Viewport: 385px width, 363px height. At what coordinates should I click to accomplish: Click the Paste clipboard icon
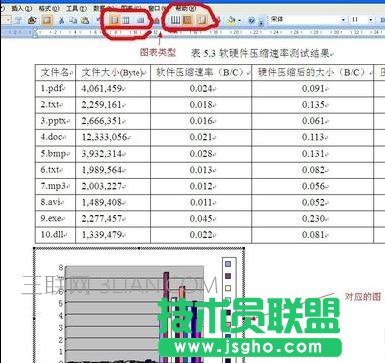click(x=85, y=20)
